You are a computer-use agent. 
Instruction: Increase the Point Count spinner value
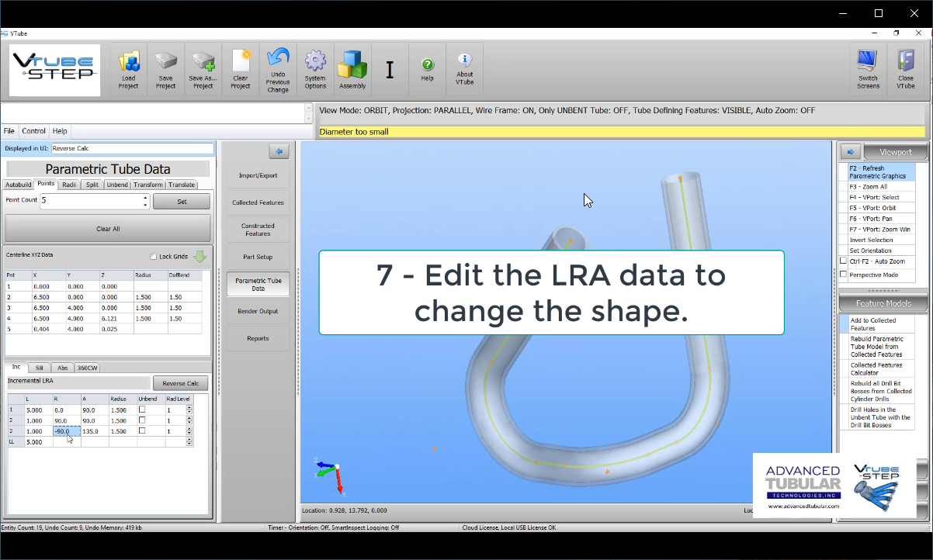tap(145, 197)
